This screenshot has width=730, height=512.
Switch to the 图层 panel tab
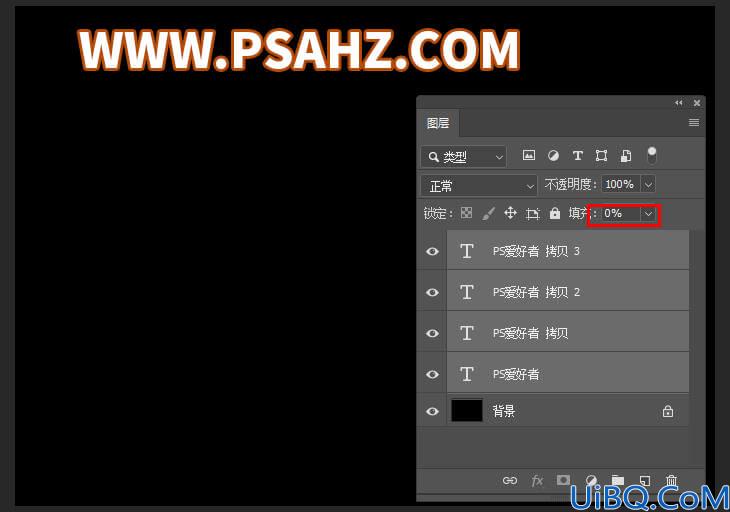tap(438, 123)
